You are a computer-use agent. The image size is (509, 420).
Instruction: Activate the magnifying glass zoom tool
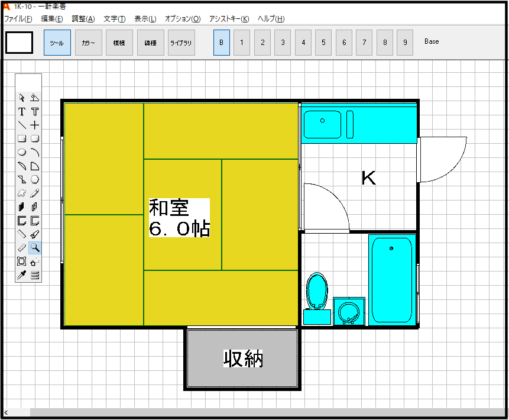pyautogui.click(x=35, y=247)
